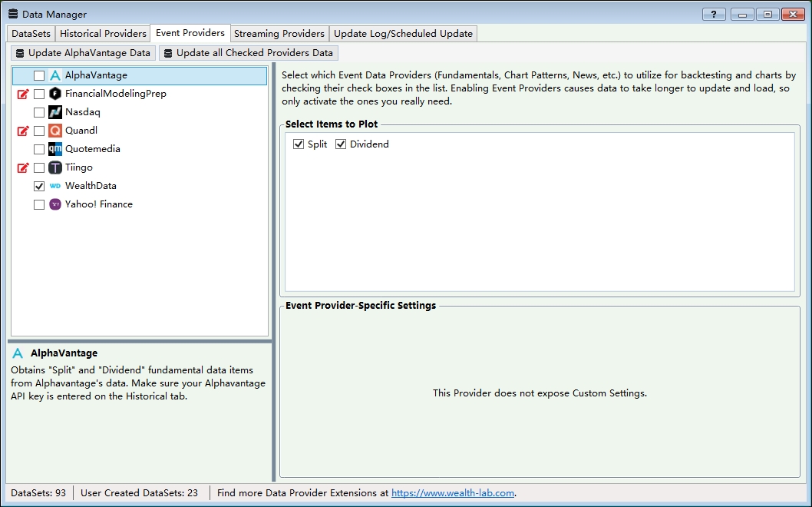Enable the FinancialModelingPrep provider checkbox
Image resolution: width=812 pixels, height=507 pixels.
coord(39,94)
